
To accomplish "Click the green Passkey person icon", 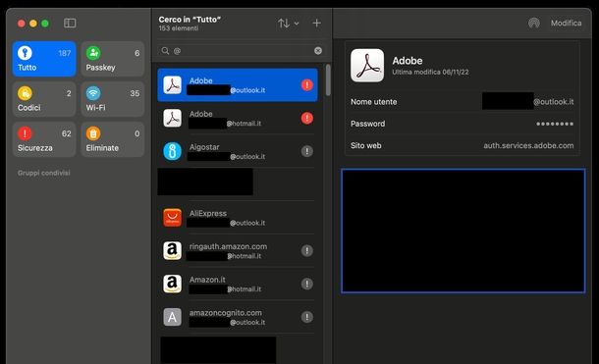I will (93, 53).
